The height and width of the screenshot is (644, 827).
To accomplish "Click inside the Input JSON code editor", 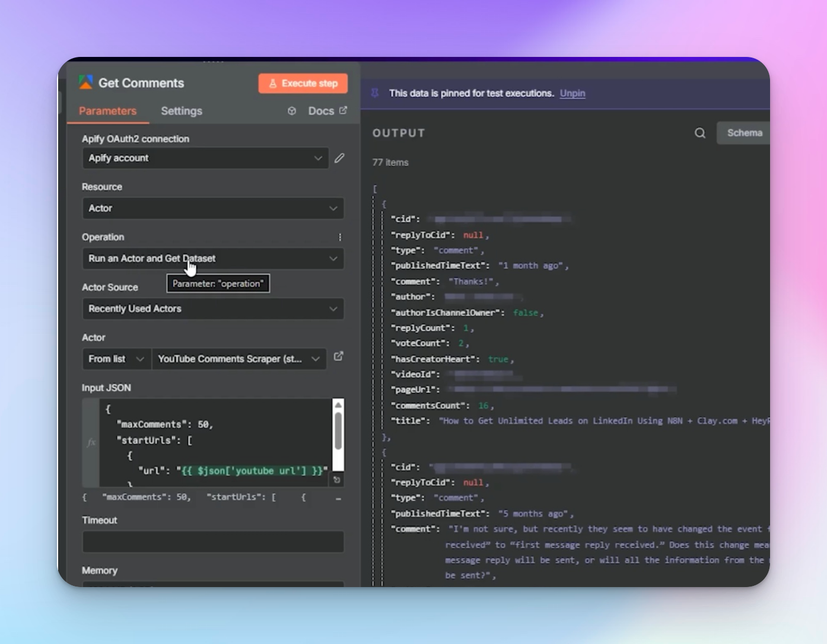I will click(x=215, y=442).
